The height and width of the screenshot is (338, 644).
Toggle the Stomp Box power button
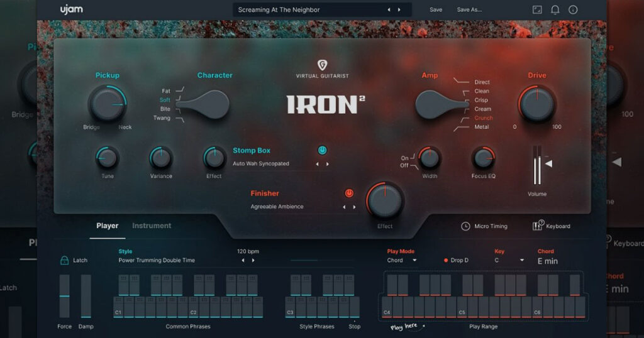point(323,151)
